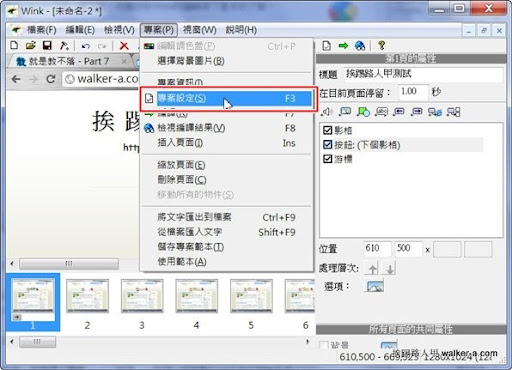Image resolution: width=512 pixels, height=370 pixels.
Task: Click the add audio speaker icon
Action: pos(327,112)
